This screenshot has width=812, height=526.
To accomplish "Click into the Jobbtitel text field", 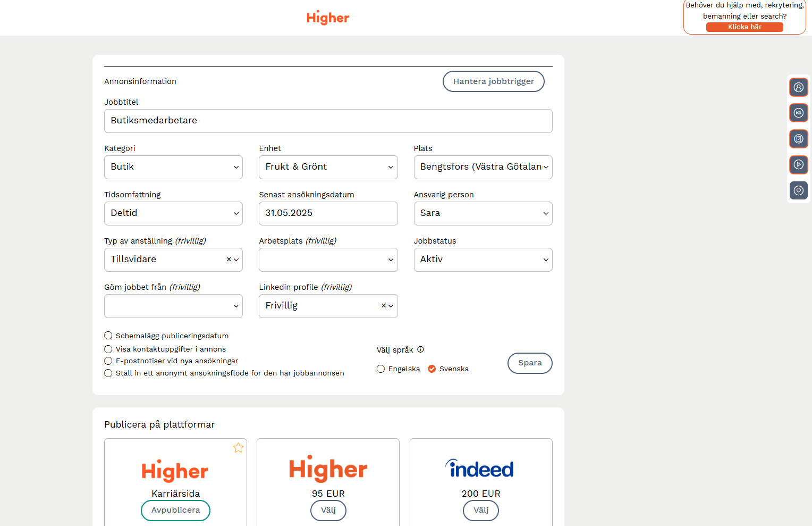I will (328, 121).
